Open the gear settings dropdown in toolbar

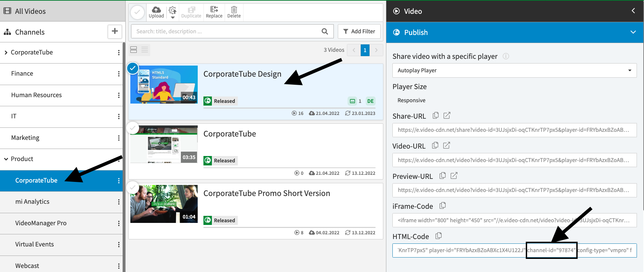tap(172, 12)
